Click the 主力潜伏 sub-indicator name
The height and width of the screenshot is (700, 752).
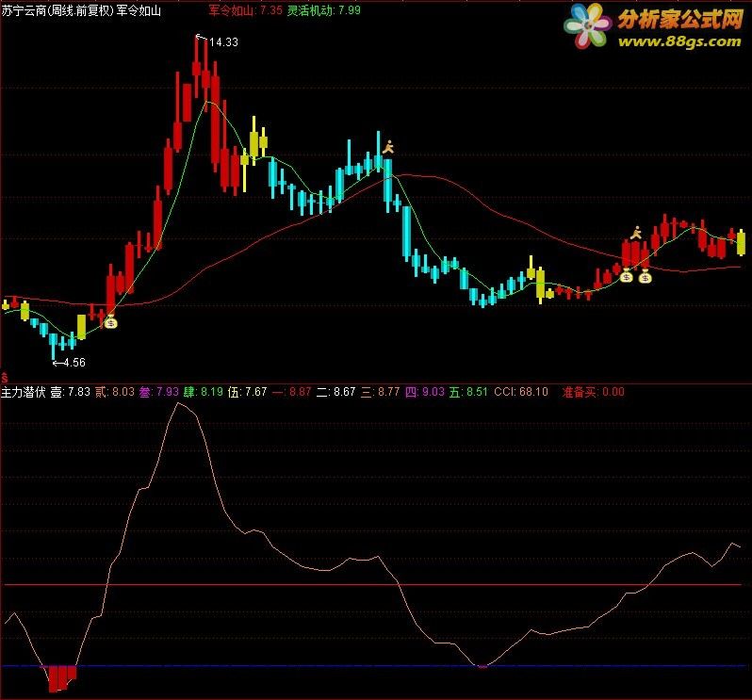point(23,392)
